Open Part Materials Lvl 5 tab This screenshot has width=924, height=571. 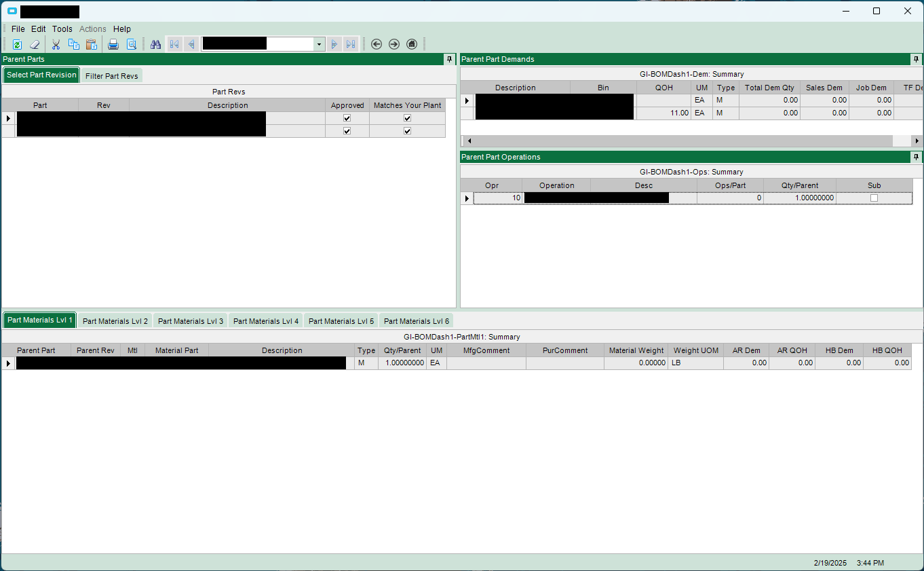pyautogui.click(x=341, y=321)
